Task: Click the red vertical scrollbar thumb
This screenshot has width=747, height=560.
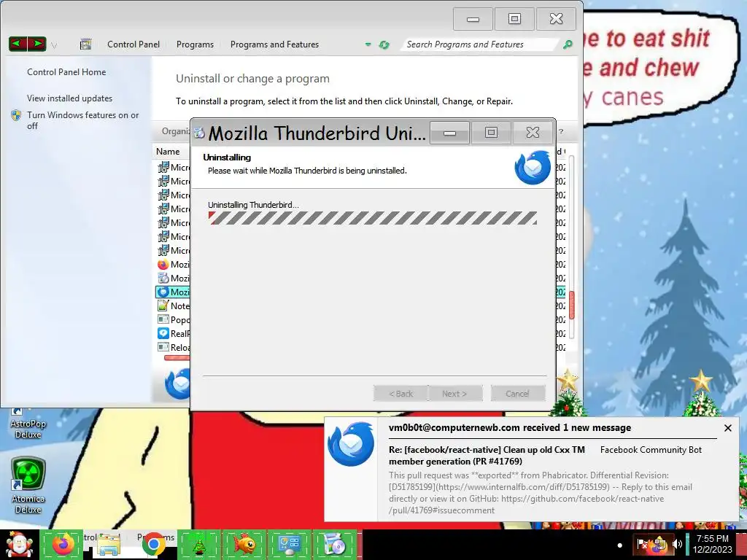Action: coord(571,305)
